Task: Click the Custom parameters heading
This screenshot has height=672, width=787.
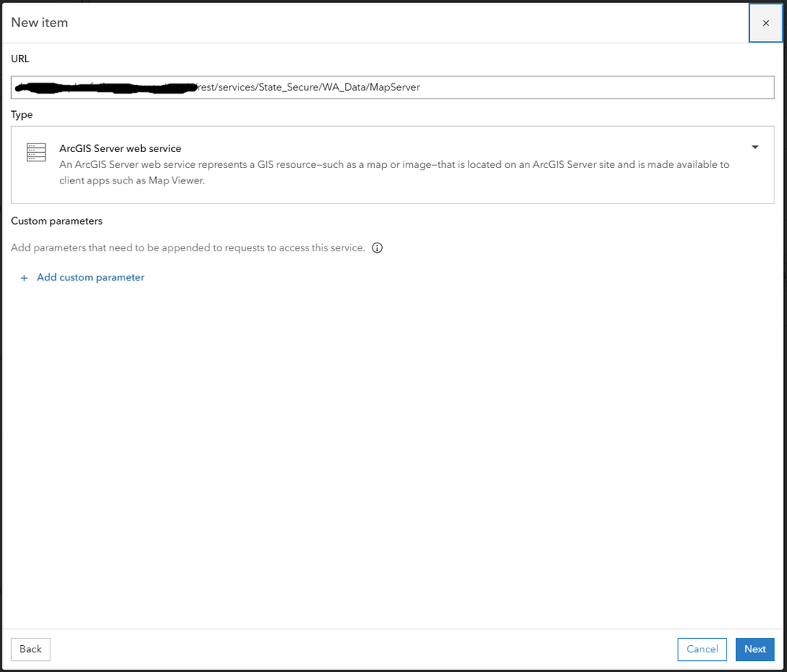Action: tap(57, 221)
